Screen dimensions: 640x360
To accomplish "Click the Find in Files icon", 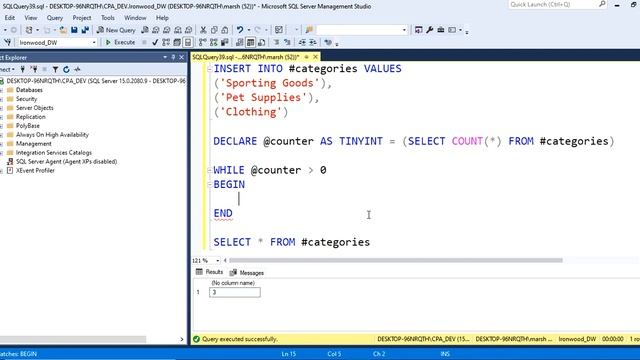I will click(309, 30).
